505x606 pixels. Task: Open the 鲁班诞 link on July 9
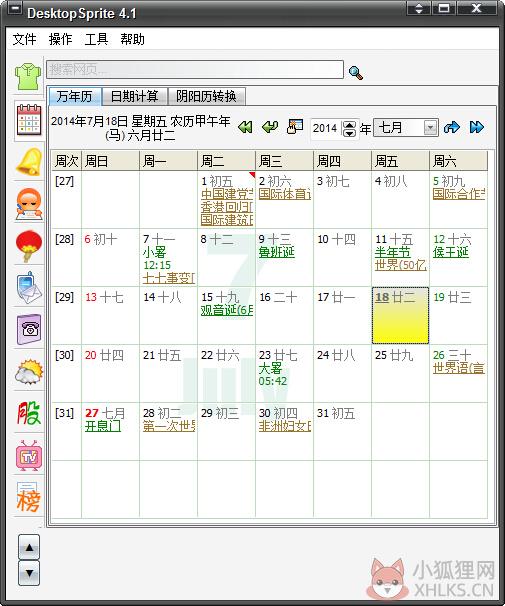point(277,252)
